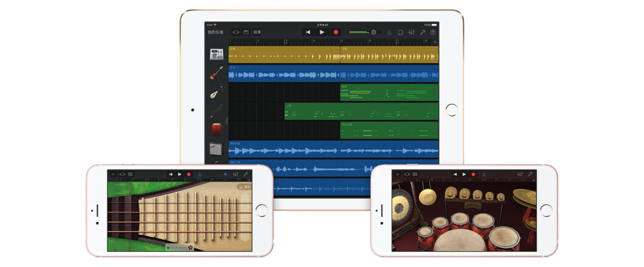Image resolution: width=644 pixels, height=267 pixels.
Task: Select the erhu track icon on iPad
Action: click(x=217, y=111)
